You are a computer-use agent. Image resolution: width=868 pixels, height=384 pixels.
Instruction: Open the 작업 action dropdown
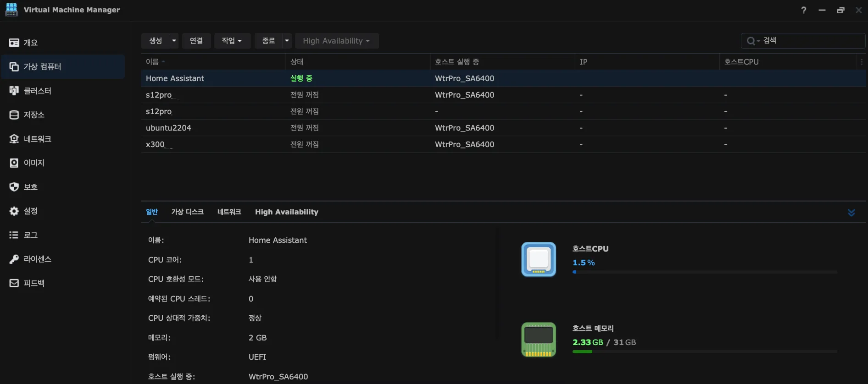coord(232,41)
